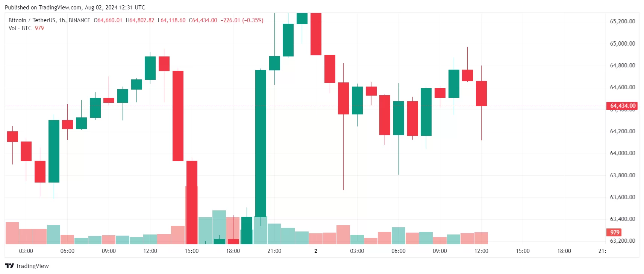Click the high value H64,802.82
The width and height of the screenshot is (644, 274).
[x=140, y=20]
